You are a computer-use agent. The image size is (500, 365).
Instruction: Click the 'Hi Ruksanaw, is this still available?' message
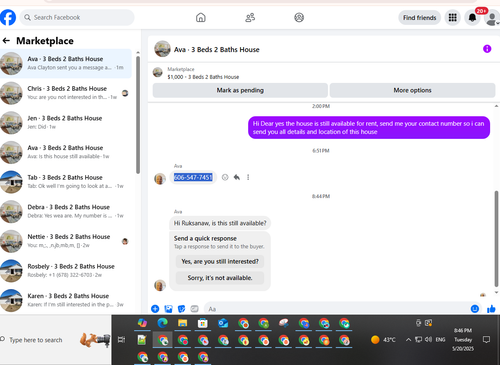(x=220, y=223)
